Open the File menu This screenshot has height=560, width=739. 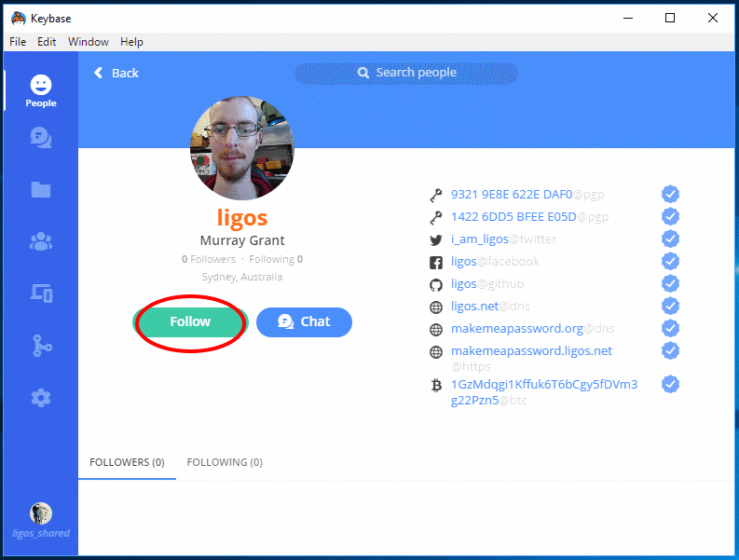[x=18, y=42]
